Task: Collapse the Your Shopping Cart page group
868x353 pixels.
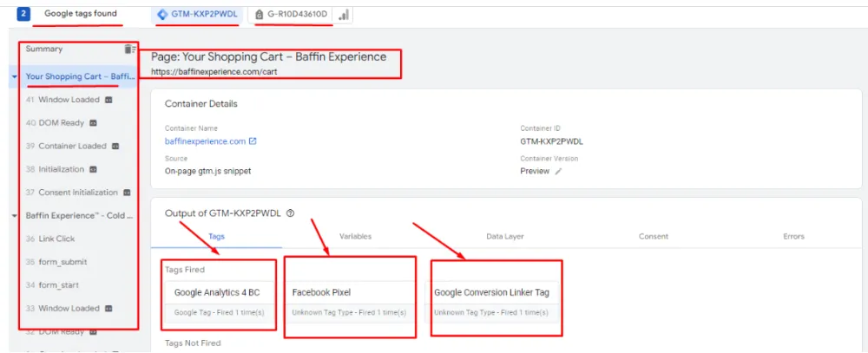Action: click(x=15, y=77)
